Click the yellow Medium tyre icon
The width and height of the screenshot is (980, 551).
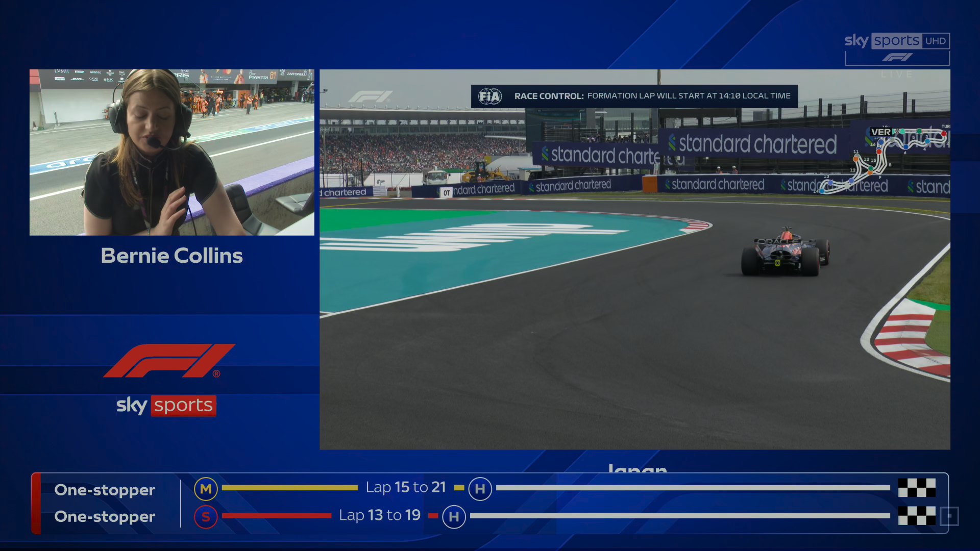206,489
